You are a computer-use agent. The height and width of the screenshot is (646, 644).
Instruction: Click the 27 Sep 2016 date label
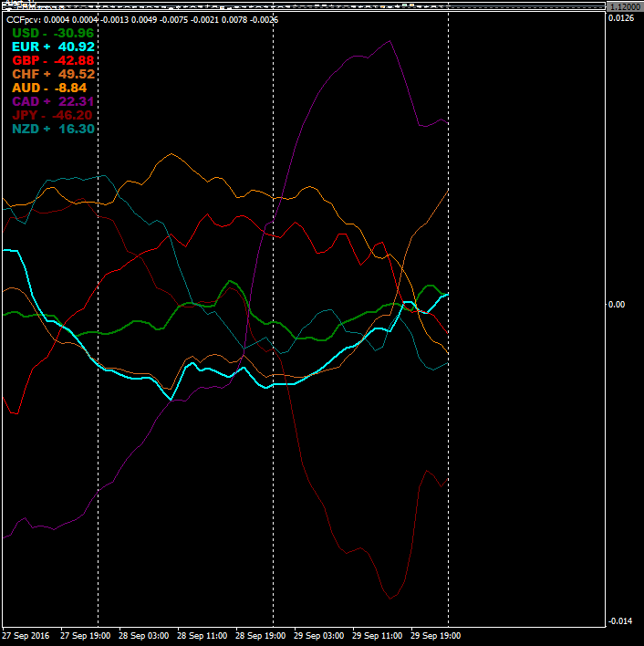click(x=26, y=635)
